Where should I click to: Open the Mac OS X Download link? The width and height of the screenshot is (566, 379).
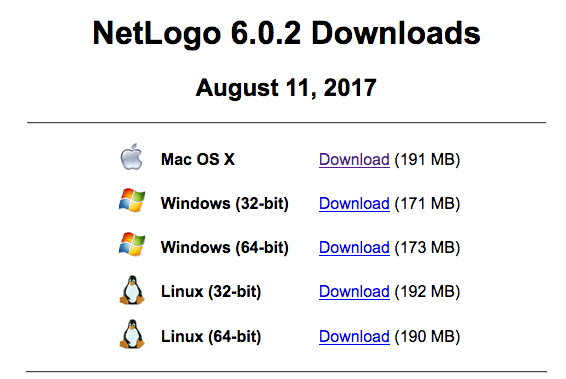354,160
